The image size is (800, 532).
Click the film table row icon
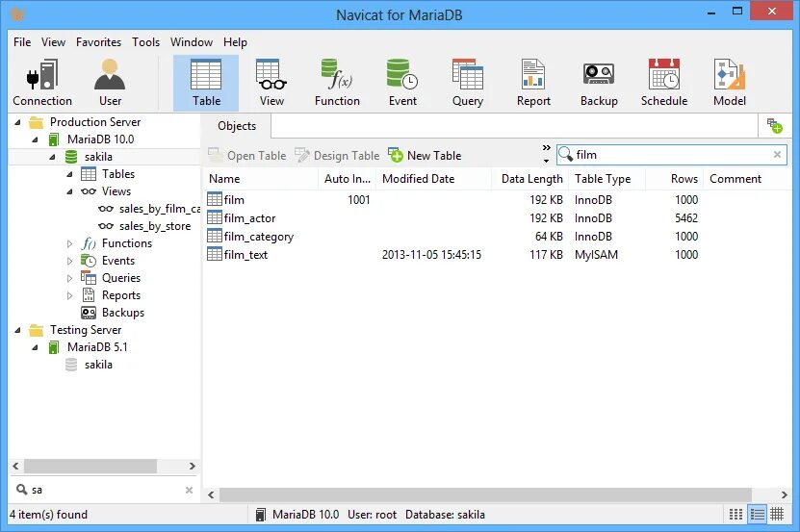pos(215,199)
